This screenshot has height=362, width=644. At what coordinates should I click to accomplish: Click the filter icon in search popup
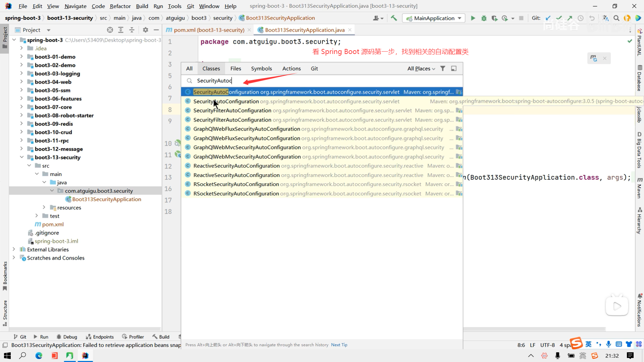[x=443, y=68]
